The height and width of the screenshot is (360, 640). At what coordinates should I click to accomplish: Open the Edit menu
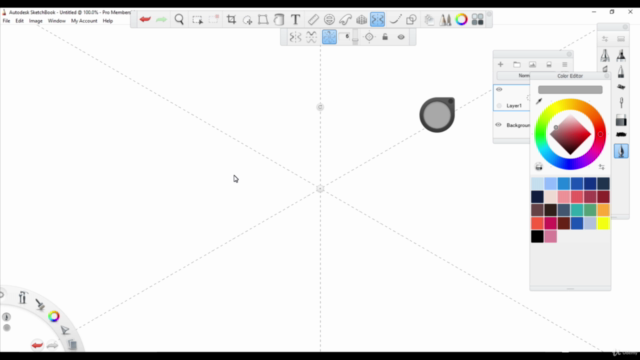[x=20, y=21]
